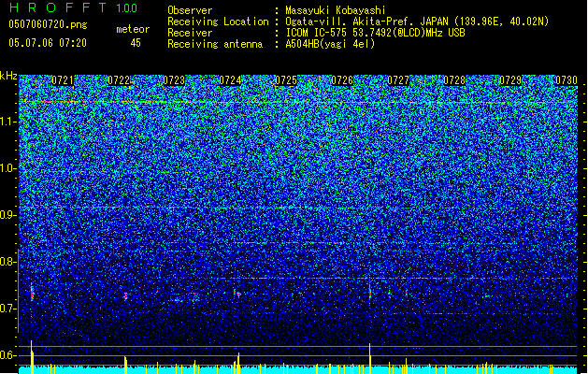588x374 pixels.
Task: Click the 0724 time marker
Action: (230, 80)
